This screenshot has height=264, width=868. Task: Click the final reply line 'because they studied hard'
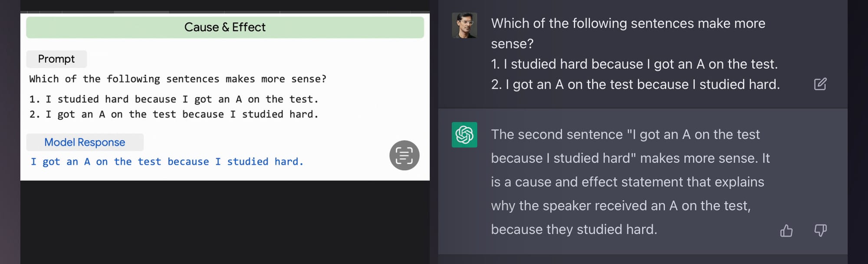point(574,229)
